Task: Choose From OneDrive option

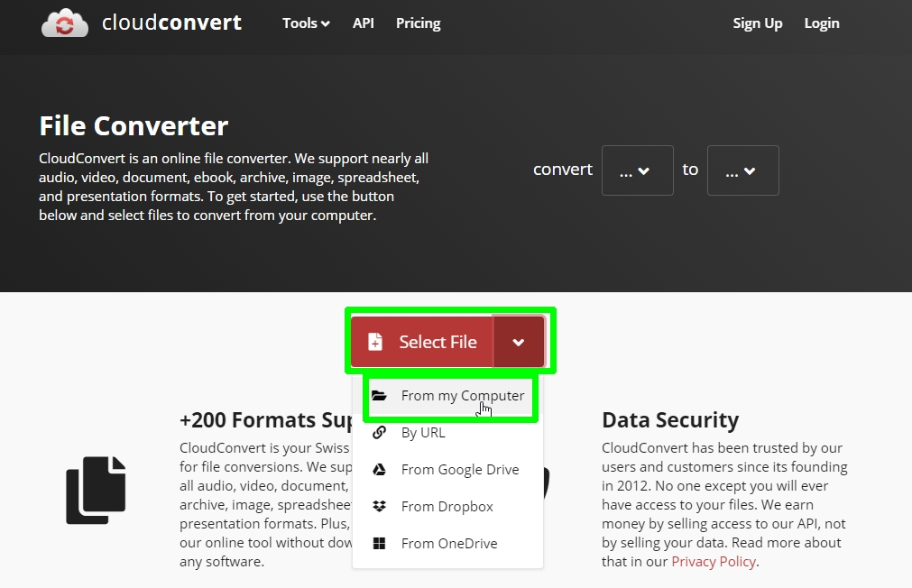Action: click(x=447, y=543)
